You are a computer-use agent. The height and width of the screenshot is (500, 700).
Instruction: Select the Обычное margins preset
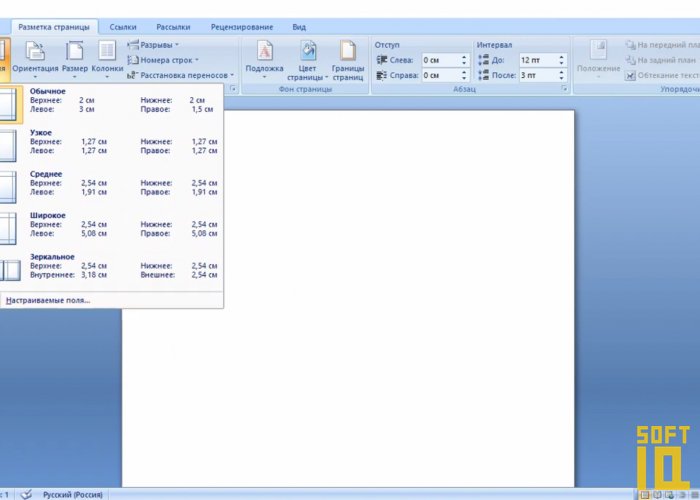click(111, 104)
